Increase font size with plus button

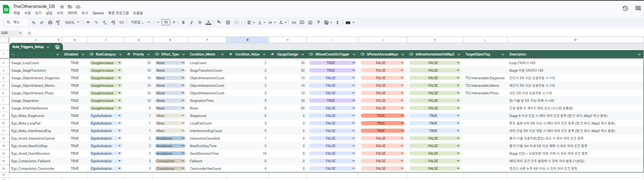[174, 22]
